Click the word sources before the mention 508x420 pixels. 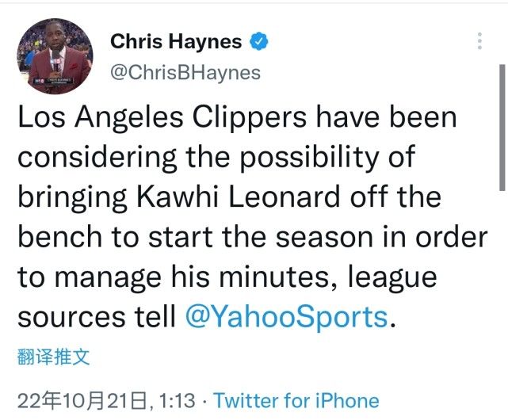[71, 318]
